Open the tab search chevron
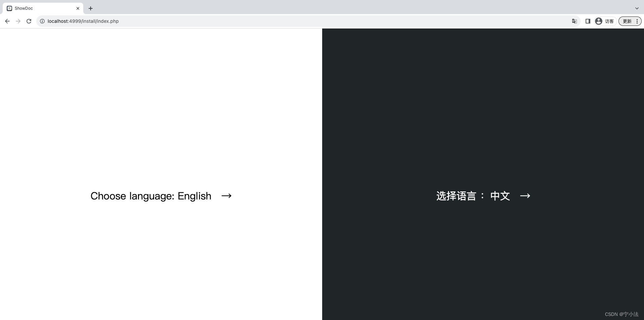The image size is (644, 320). pyautogui.click(x=637, y=8)
